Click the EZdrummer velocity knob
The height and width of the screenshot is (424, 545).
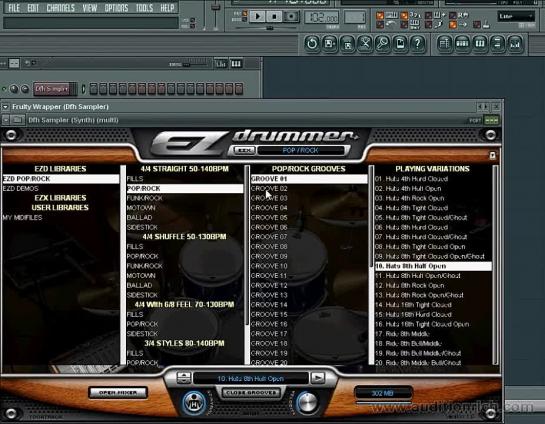point(307,402)
